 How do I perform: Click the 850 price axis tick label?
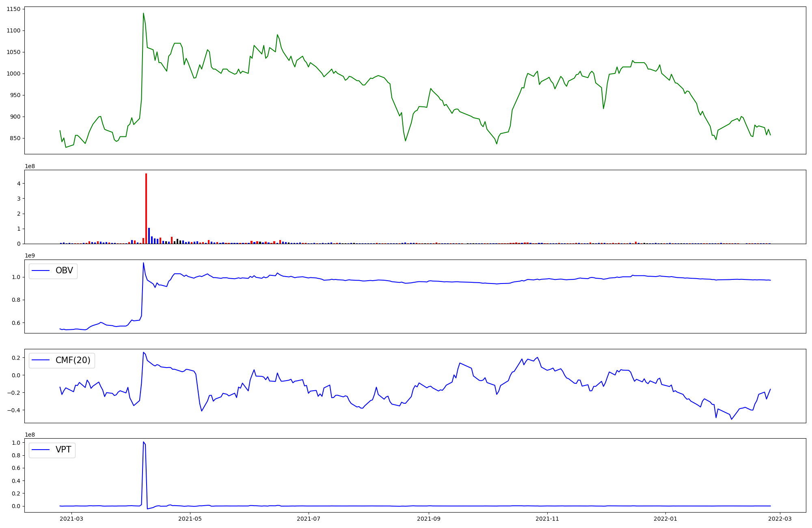pos(15,138)
